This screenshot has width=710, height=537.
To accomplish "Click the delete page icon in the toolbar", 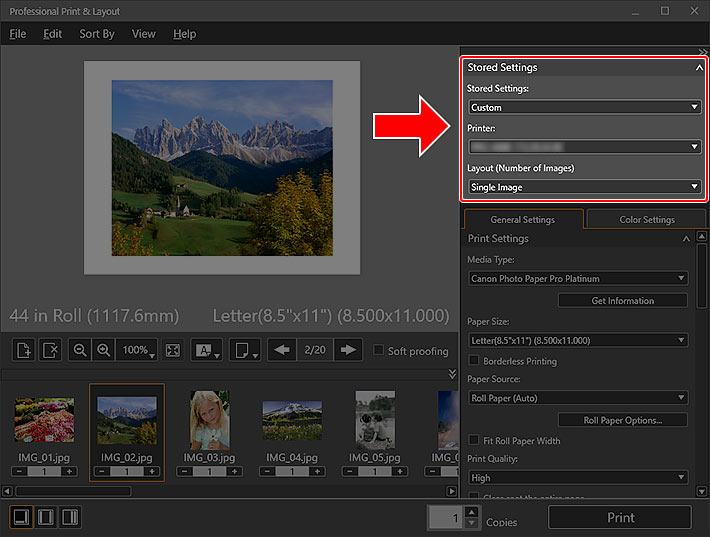I will click(51, 350).
